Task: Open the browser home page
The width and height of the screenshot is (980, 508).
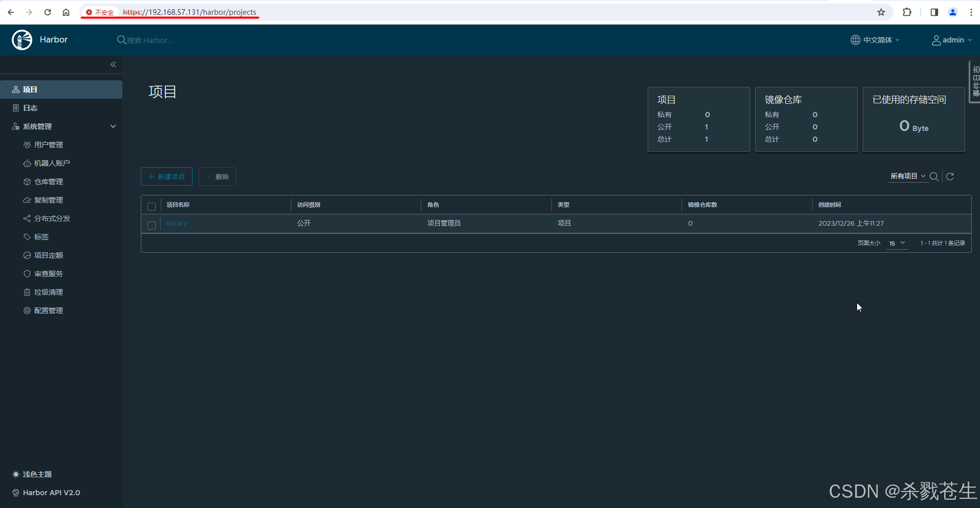Action: click(66, 12)
